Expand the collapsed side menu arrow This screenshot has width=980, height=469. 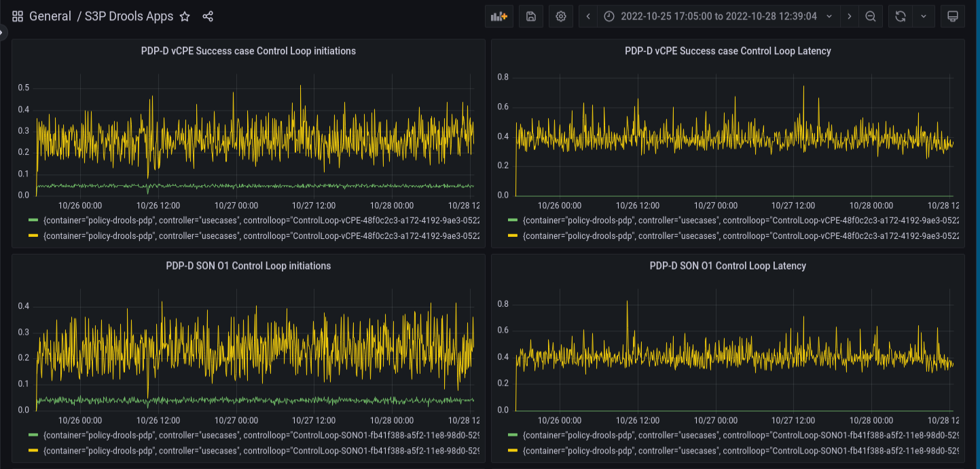tap(3, 32)
